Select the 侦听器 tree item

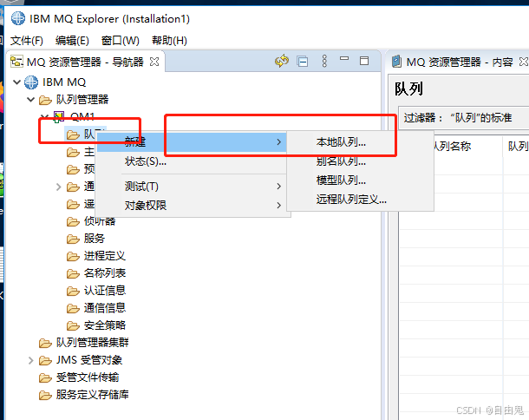[100, 221]
